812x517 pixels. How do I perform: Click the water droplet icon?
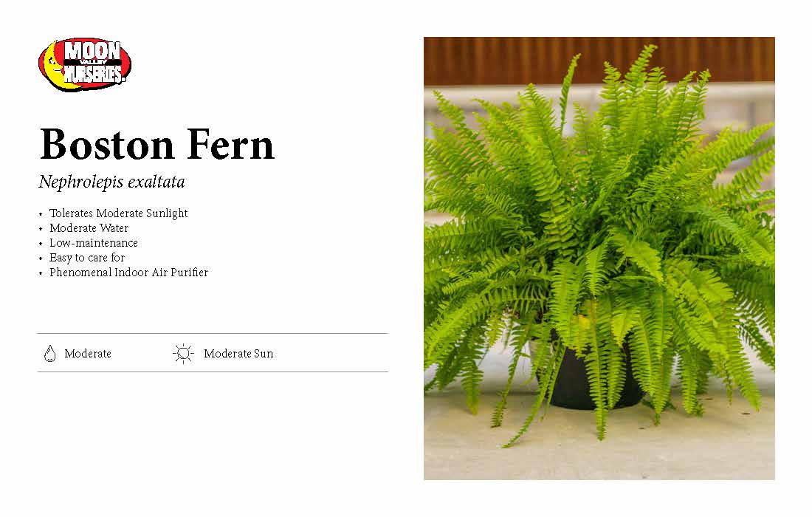click(49, 353)
